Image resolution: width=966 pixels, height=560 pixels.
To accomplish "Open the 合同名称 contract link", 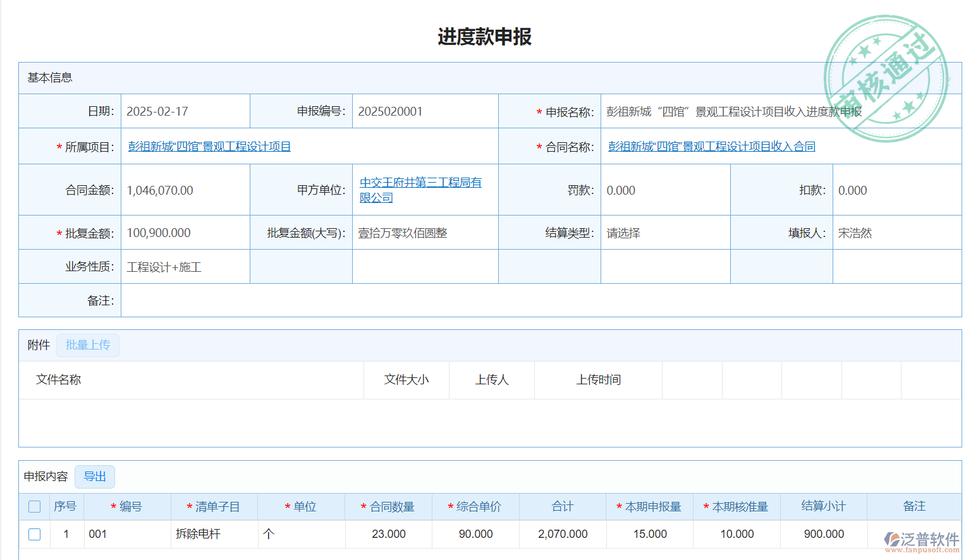I will tap(711, 147).
